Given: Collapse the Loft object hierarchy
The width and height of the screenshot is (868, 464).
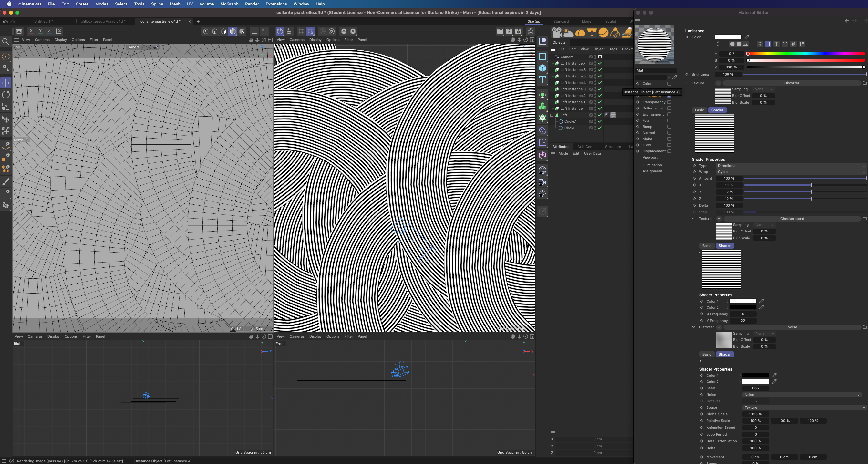Looking at the screenshot, I should 552,115.
